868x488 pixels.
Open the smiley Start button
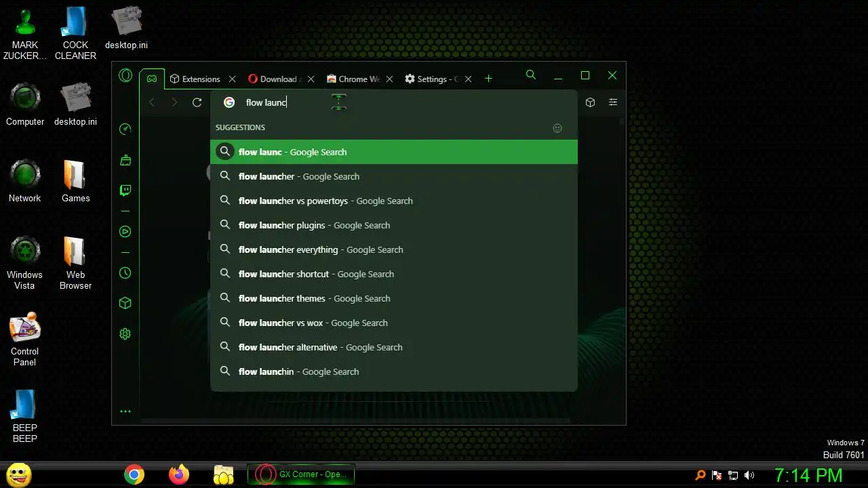18,474
